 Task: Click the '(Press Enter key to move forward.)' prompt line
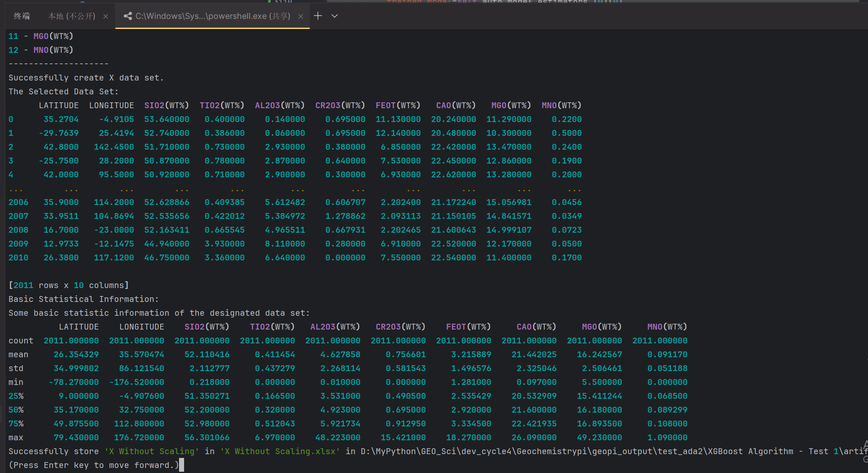[x=94, y=465]
